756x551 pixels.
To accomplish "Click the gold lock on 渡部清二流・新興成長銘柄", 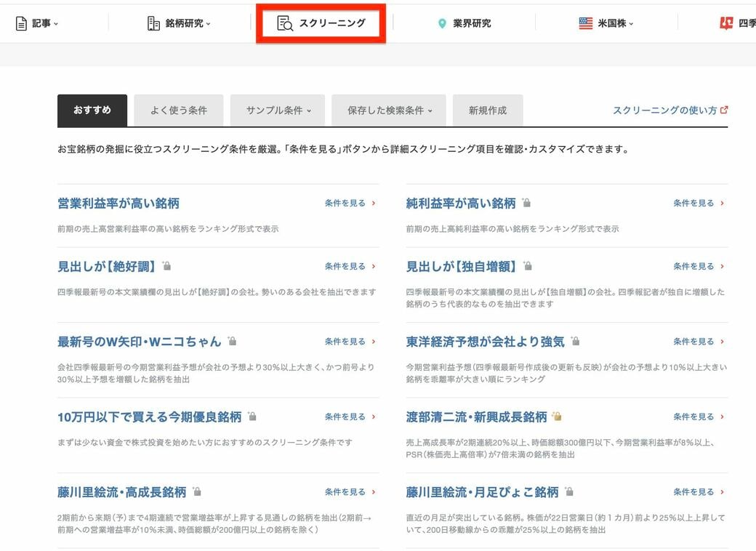I will pos(555,416).
